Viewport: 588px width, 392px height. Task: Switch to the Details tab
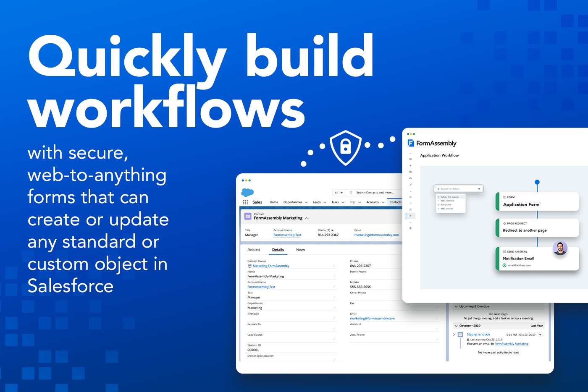coord(278,250)
